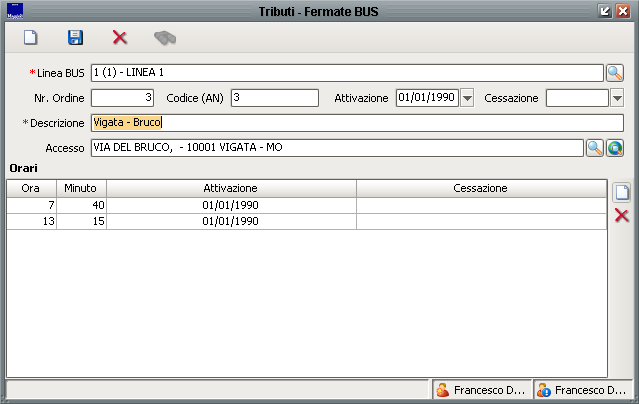This screenshot has width=639, height=404.
Task: Click the Linea BUS field
Action: point(347,73)
